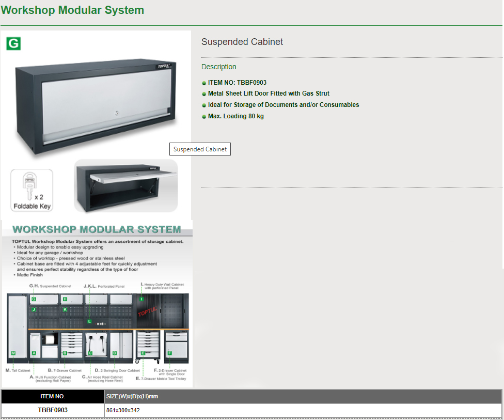Open the closed Suspended Cabinet main photo
The width and height of the screenshot is (504, 420).
click(x=96, y=103)
